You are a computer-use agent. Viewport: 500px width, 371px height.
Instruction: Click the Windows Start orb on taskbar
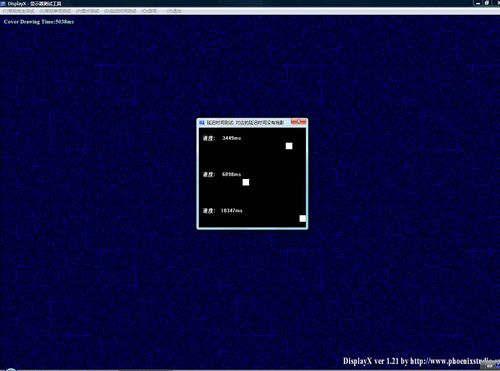click(11, 369)
